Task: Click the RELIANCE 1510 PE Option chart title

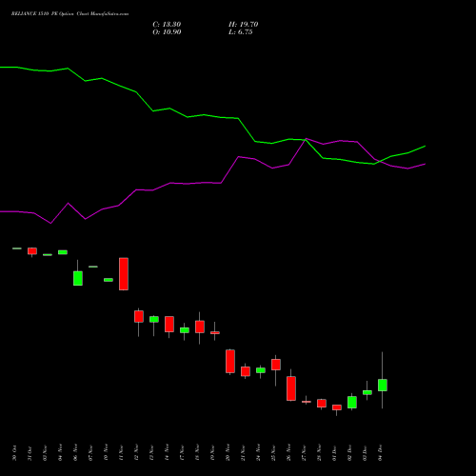Action: pos(69,14)
